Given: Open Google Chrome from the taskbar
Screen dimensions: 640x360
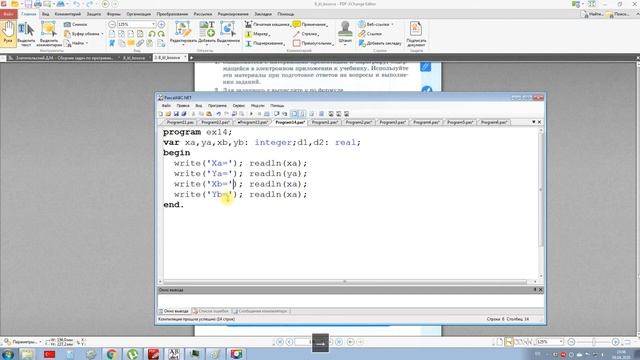Looking at the screenshot, I should pyautogui.click(x=111, y=354).
